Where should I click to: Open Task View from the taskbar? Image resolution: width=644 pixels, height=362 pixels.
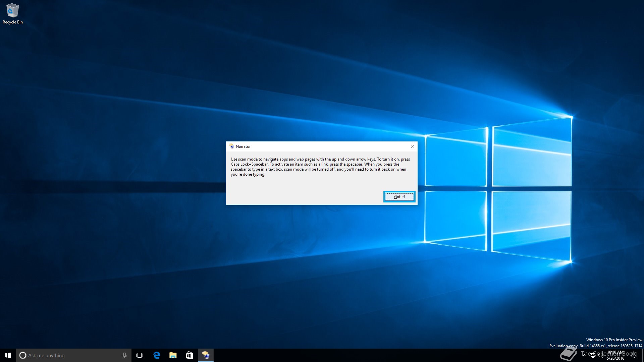click(140, 355)
